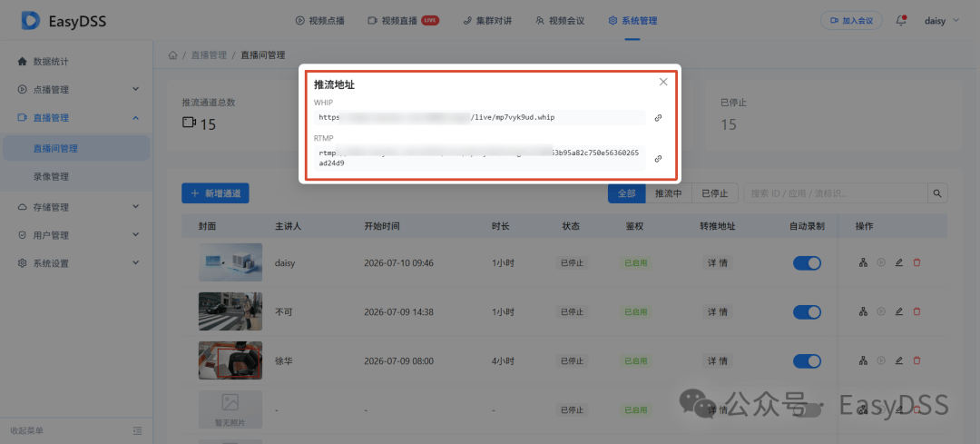Delete the daisy channel row
Screen dimensions: 980x444
coord(916,262)
